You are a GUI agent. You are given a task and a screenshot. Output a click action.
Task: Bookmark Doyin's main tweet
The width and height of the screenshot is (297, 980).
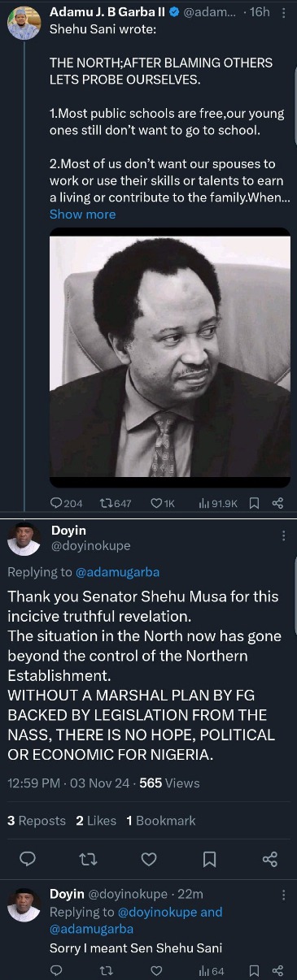pyautogui.click(x=209, y=859)
